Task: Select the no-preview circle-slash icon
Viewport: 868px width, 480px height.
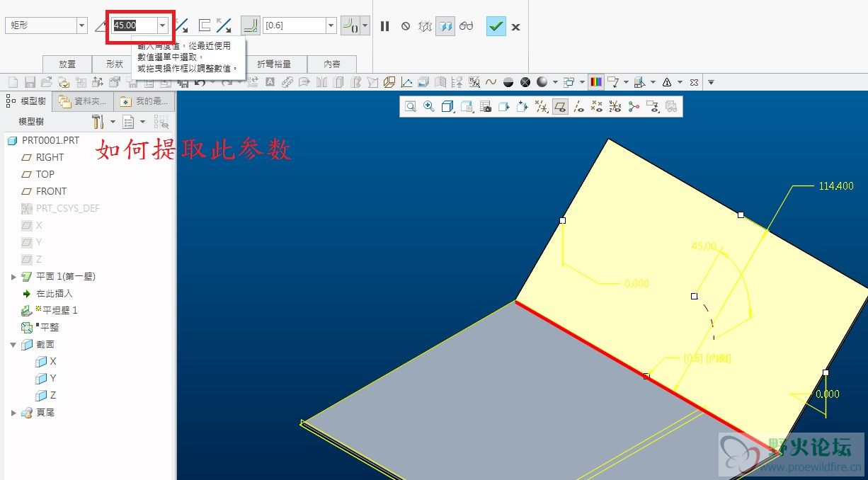Action: (406, 26)
